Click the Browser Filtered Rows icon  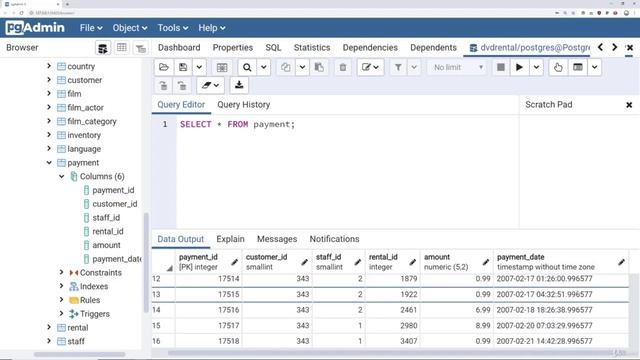click(141, 49)
